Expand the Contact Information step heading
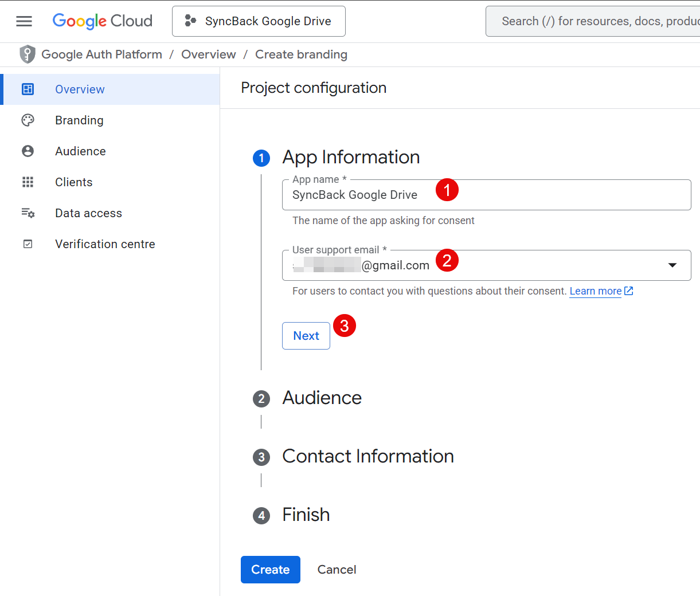The width and height of the screenshot is (700, 596). [x=368, y=457]
